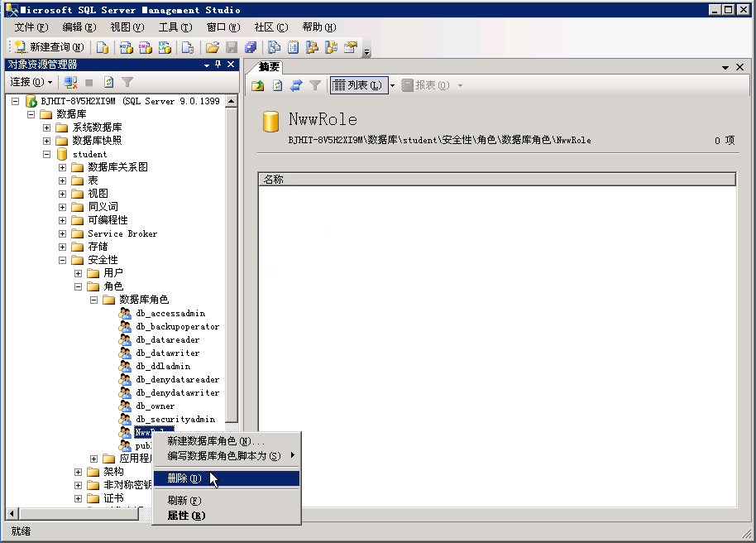Click the Registered Servers icon
Screen dimensions: 756x543
pos(275,47)
